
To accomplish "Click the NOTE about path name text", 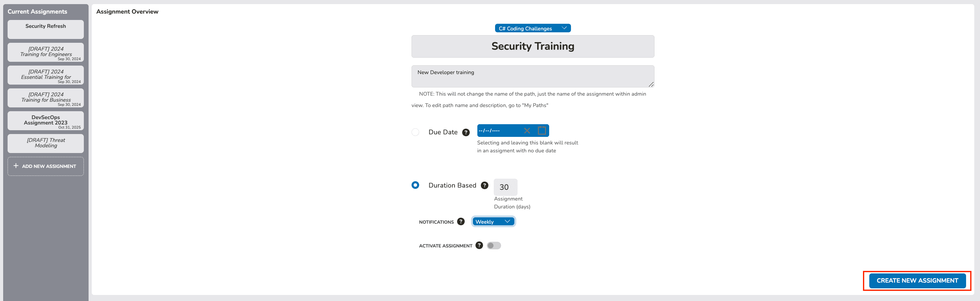I will pos(529,99).
